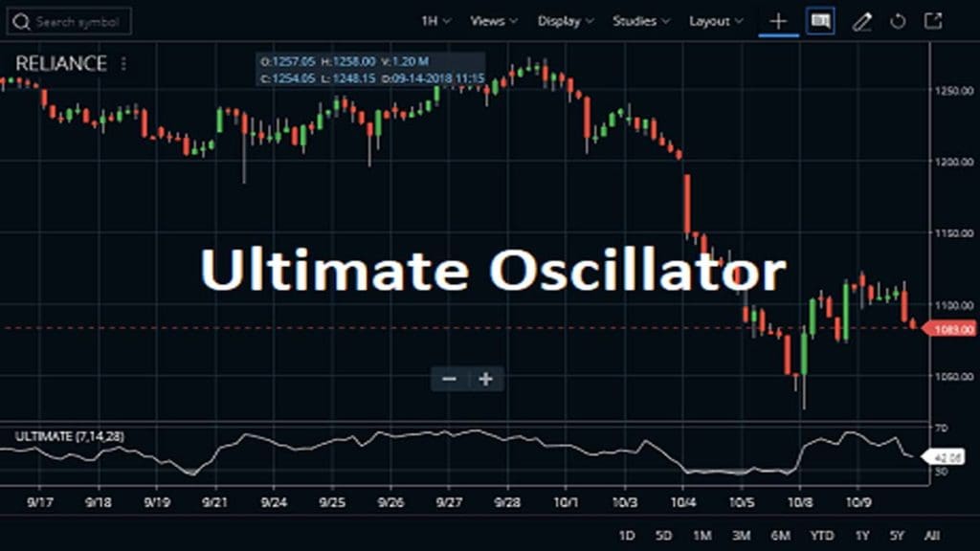Open the 1H interval dropdown
980x551 pixels.
pos(435,21)
